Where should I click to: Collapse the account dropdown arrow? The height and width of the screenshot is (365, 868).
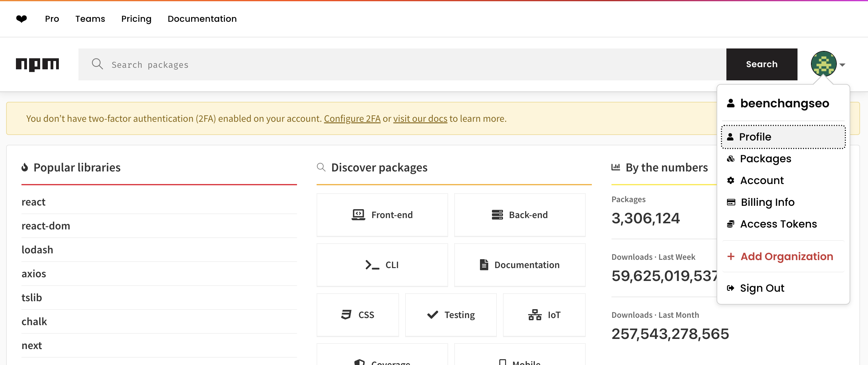pyautogui.click(x=842, y=65)
